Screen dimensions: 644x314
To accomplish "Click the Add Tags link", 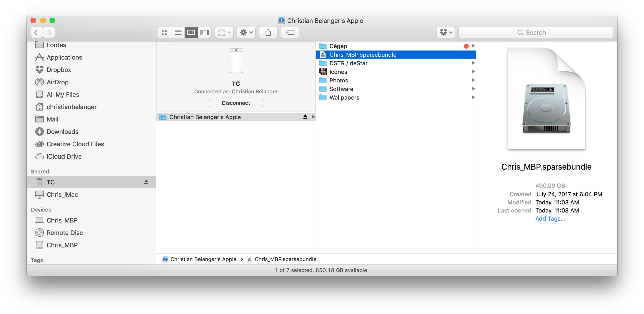I will tap(550, 218).
